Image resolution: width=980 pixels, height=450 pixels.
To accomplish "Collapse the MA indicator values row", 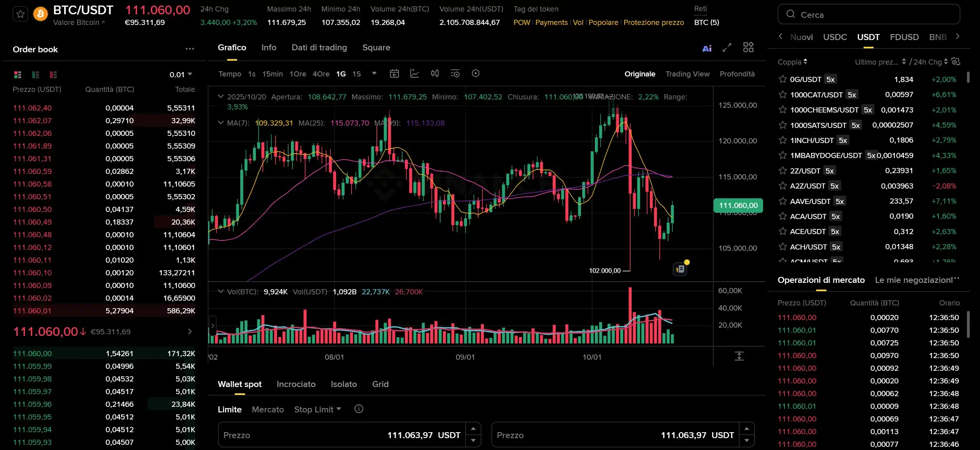I will point(220,123).
